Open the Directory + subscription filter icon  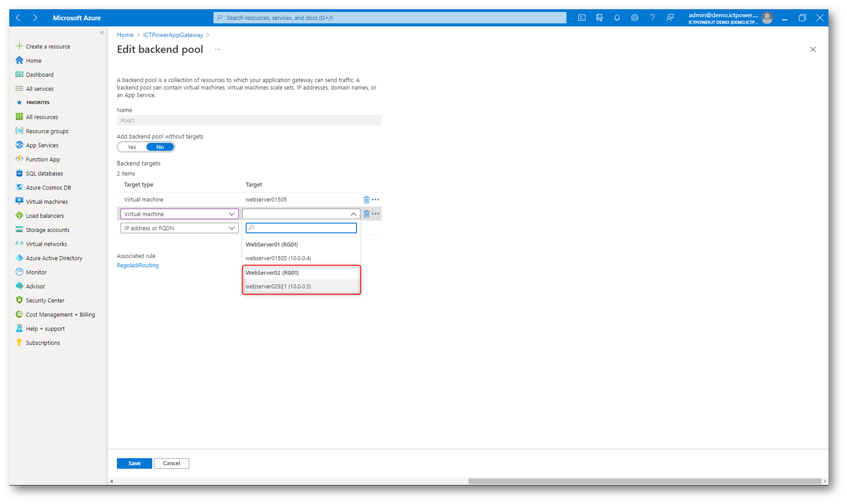599,18
